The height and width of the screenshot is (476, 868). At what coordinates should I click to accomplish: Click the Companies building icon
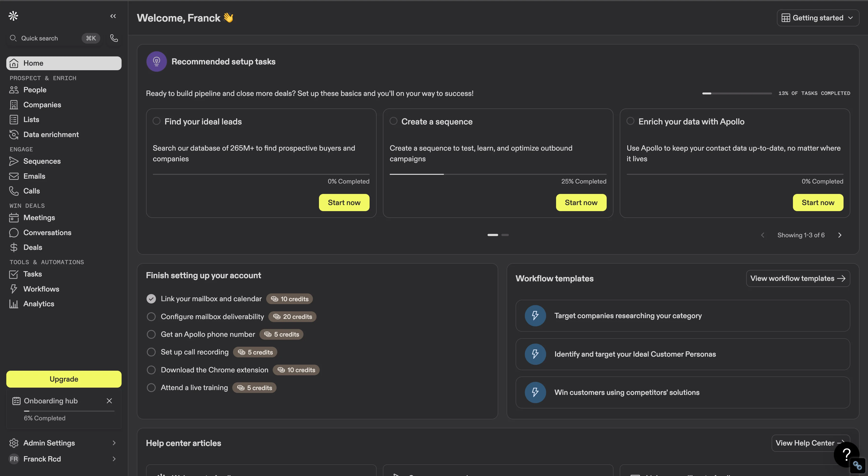click(x=14, y=105)
